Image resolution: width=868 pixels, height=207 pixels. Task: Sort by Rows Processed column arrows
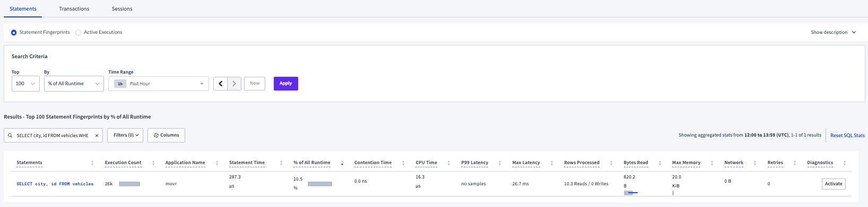(611, 163)
